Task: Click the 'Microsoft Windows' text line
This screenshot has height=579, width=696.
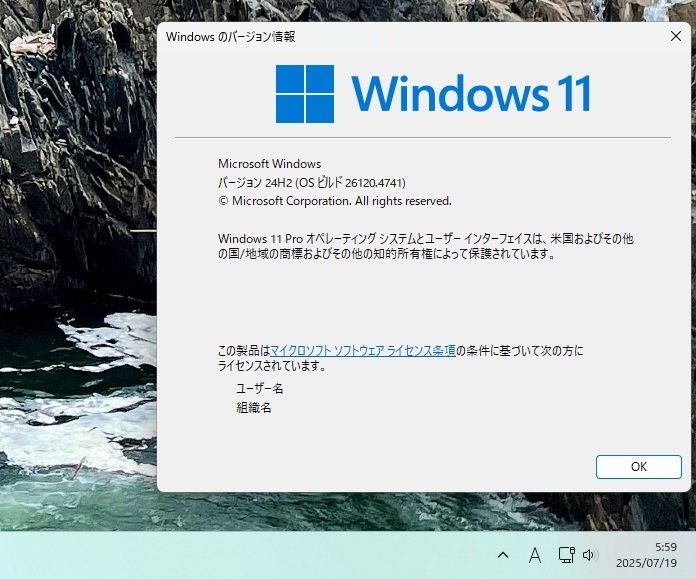Action: click(269, 164)
